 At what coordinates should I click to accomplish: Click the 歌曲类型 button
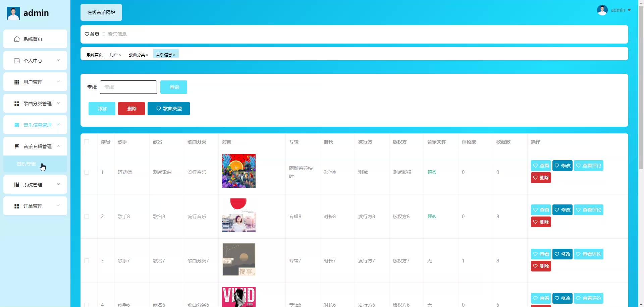tap(169, 109)
